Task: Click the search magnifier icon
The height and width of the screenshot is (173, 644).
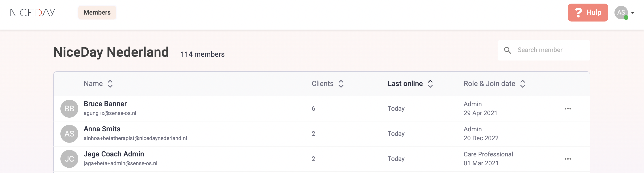Action: coord(508,50)
